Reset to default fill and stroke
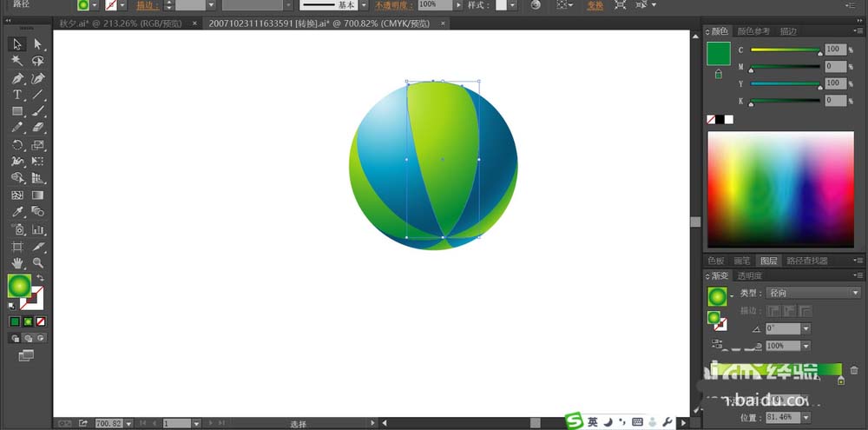The height and width of the screenshot is (430, 868). click(x=11, y=305)
